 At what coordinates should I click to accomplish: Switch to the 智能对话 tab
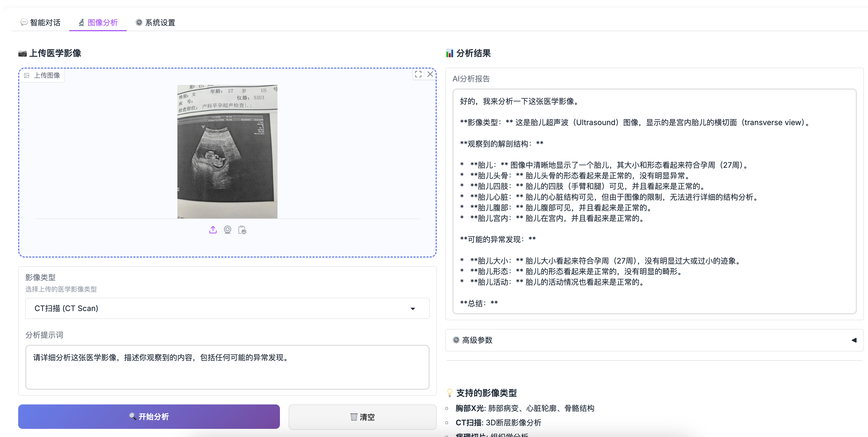[40, 23]
